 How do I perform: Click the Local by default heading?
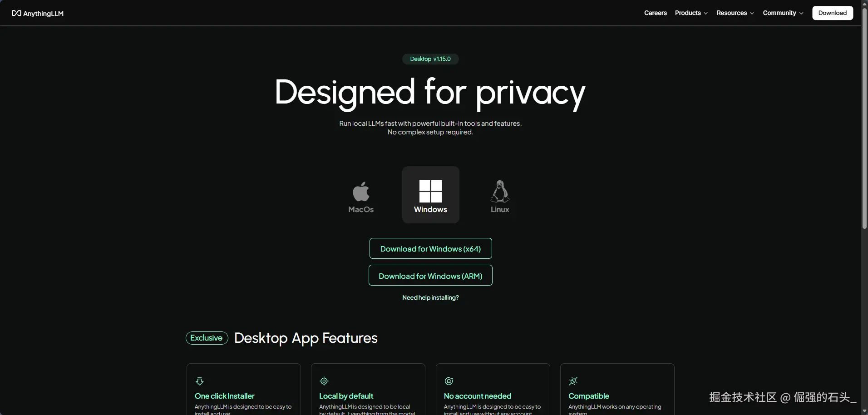click(x=346, y=396)
